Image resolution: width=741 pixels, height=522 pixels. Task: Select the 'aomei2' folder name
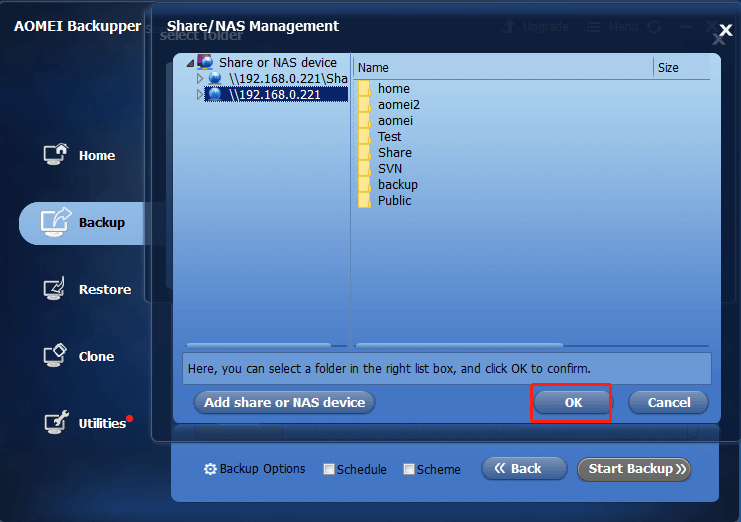click(399, 105)
